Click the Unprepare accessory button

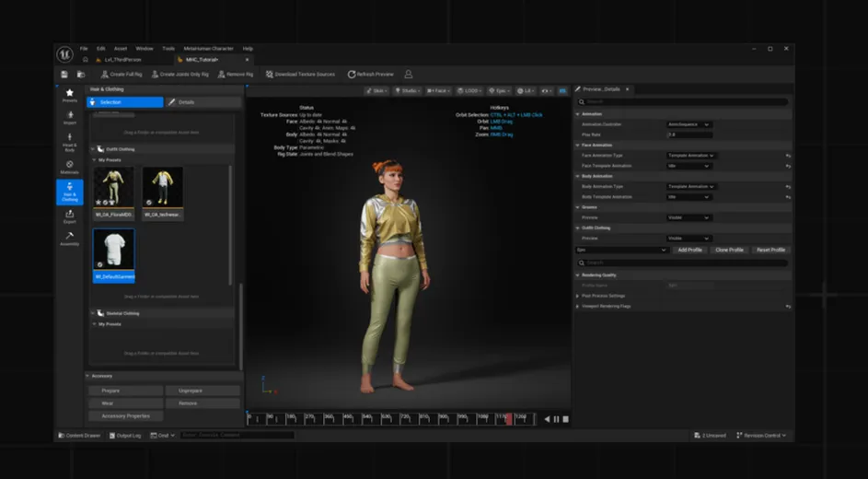pos(203,391)
